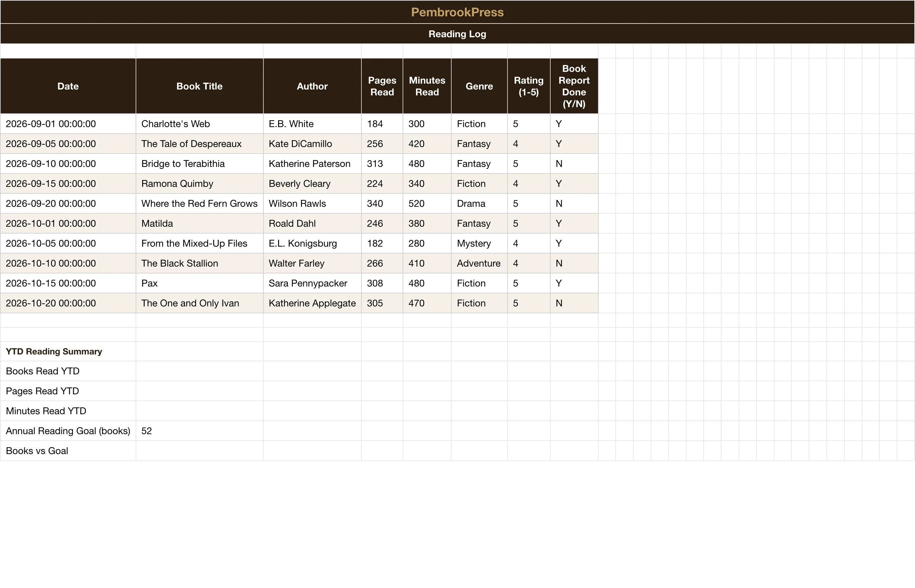This screenshot has height=588, width=915.
Task: Click the E.L. Konigsburg author cell
Action: click(x=312, y=243)
